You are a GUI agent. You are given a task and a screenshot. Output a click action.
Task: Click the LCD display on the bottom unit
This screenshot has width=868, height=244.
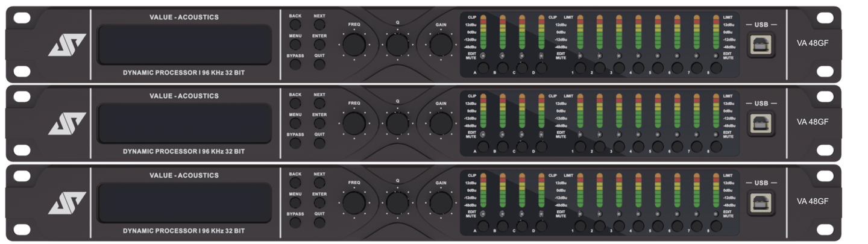[184, 203]
